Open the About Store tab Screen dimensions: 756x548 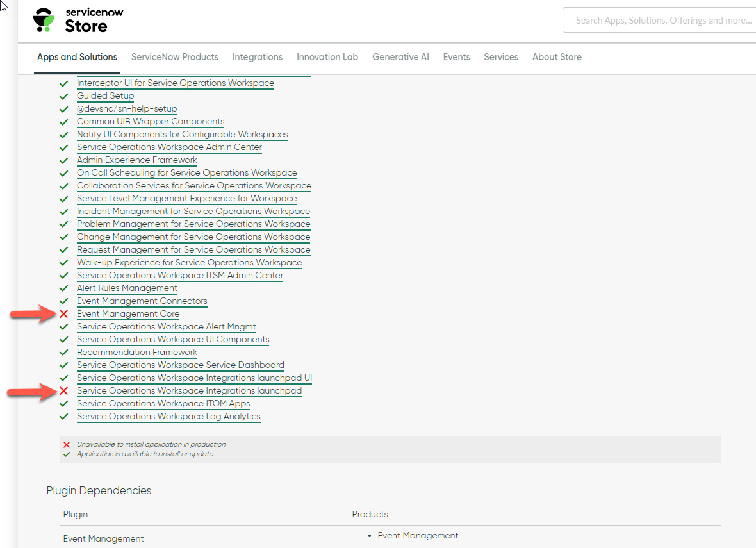coord(557,57)
